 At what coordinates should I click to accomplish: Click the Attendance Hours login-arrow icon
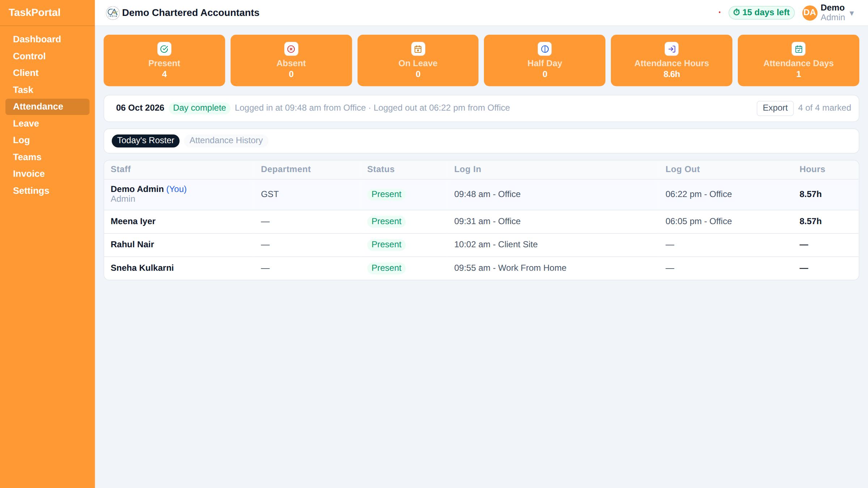672,49
